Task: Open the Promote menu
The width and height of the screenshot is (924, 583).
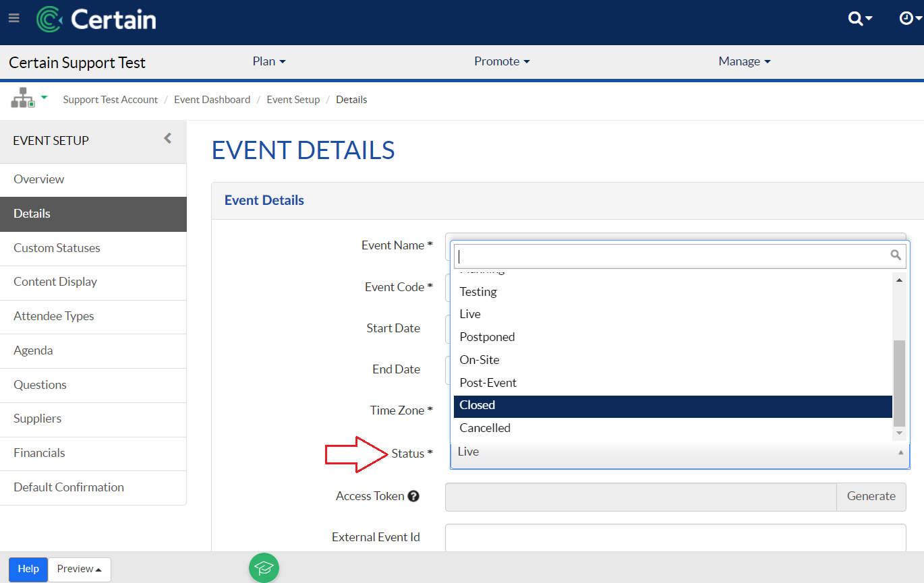Action: coord(502,61)
